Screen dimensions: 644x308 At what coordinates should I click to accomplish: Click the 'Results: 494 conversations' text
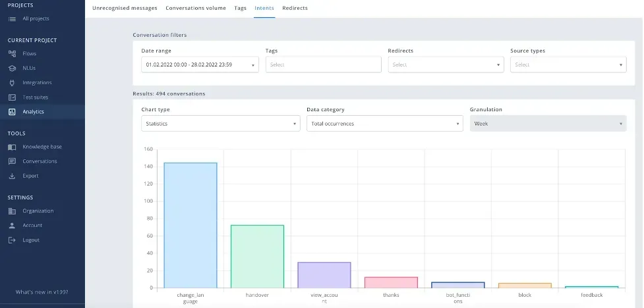click(169, 94)
